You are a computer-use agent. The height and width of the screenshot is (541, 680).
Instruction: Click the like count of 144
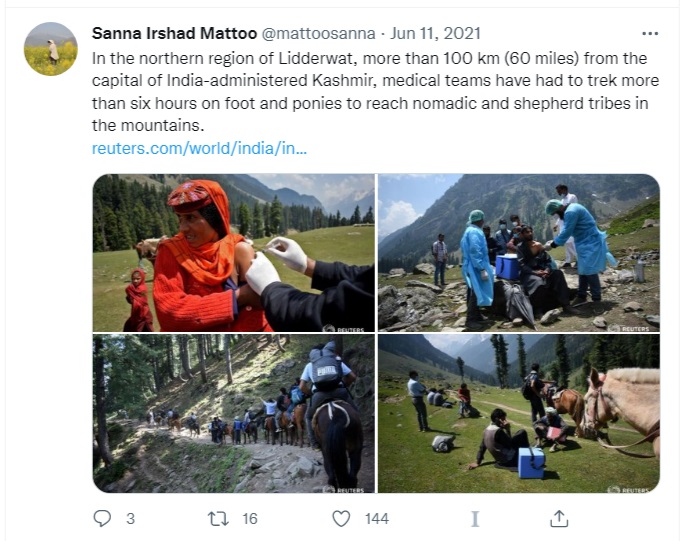point(376,518)
